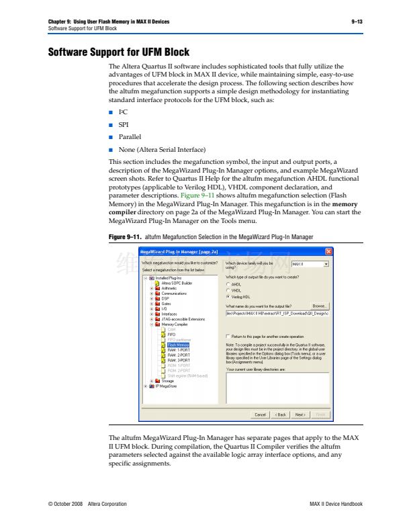Click the Browse... button

pyautogui.click(x=321, y=306)
